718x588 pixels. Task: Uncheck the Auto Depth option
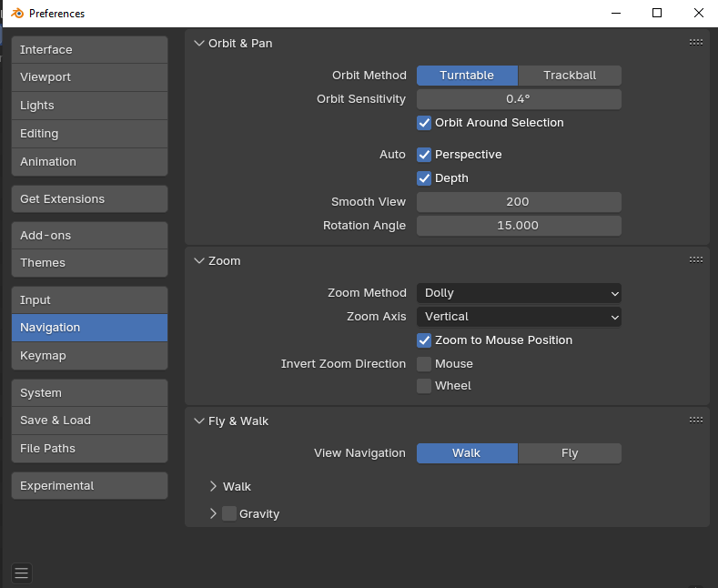pyautogui.click(x=424, y=178)
